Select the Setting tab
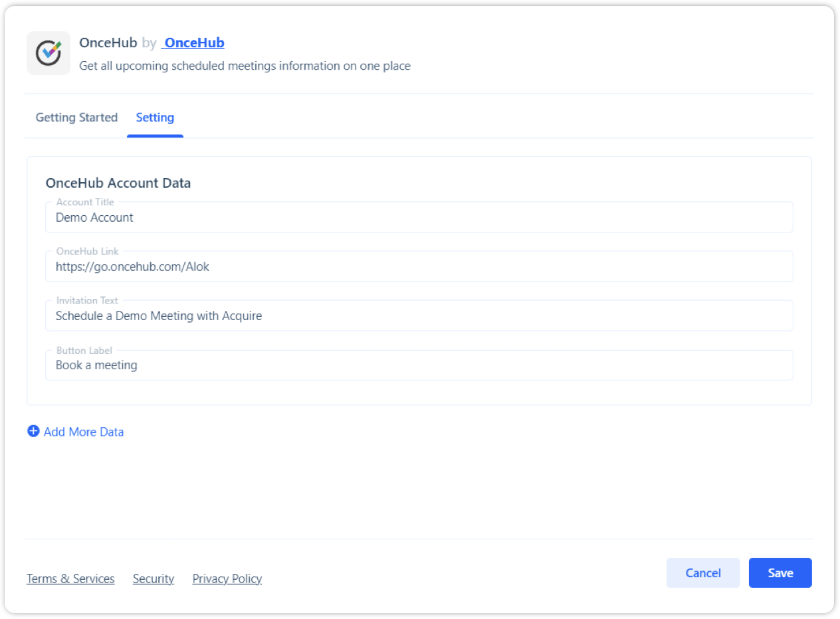This screenshot has height=619, width=840. [x=155, y=118]
